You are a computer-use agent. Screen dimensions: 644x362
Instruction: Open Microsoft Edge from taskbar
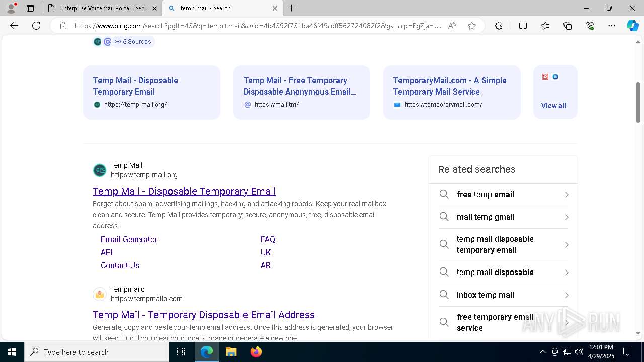[x=207, y=352]
